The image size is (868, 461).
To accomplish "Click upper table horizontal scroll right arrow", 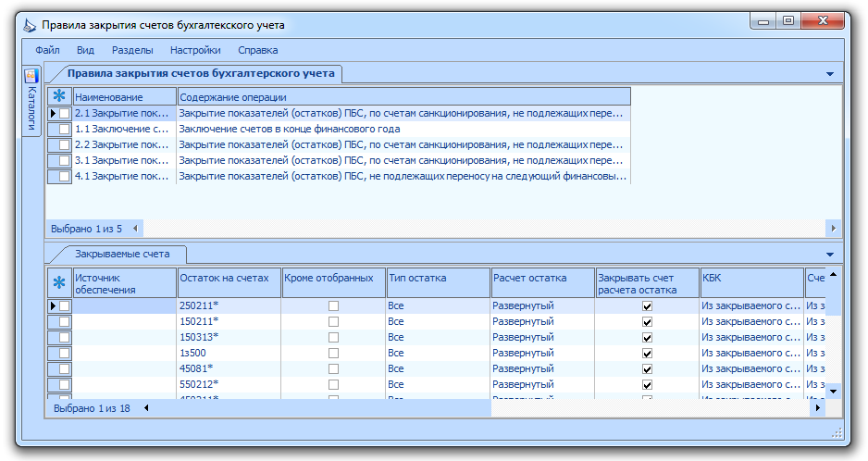I will 834,229.
